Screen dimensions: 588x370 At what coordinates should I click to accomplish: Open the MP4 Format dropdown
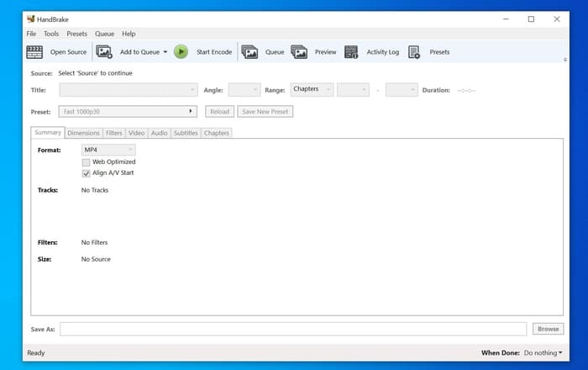point(108,150)
